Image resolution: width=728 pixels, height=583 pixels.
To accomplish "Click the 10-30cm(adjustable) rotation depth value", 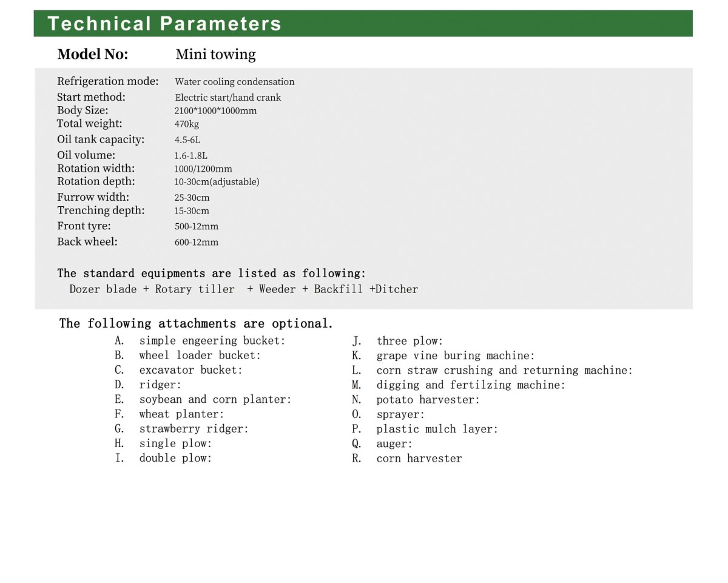I will click(217, 182).
